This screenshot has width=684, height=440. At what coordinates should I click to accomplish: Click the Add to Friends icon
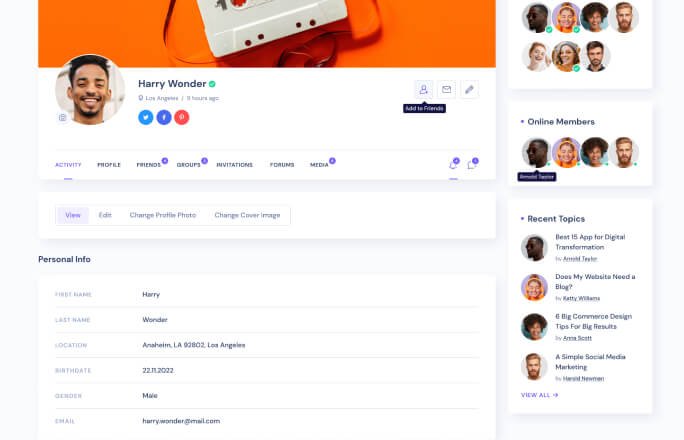coord(424,89)
